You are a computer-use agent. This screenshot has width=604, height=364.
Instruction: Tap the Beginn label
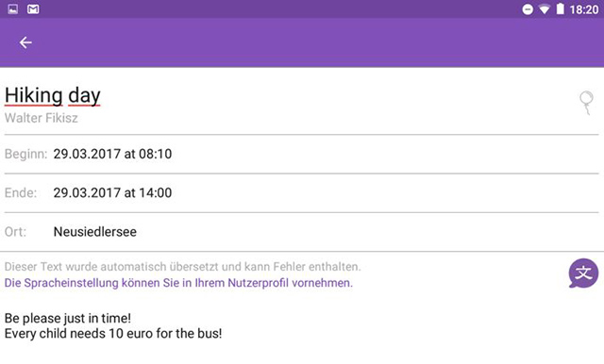click(x=25, y=154)
